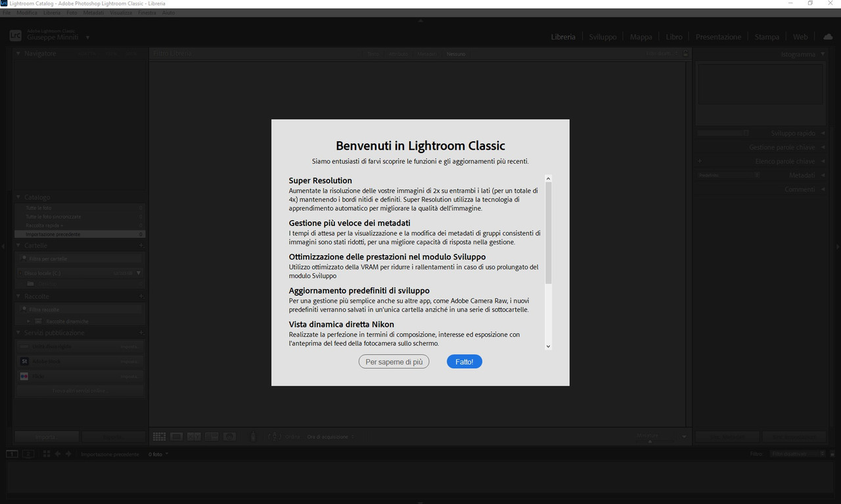Image resolution: width=841 pixels, height=504 pixels.
Task: Click the Importa button
Action: [x=47, y=437]
